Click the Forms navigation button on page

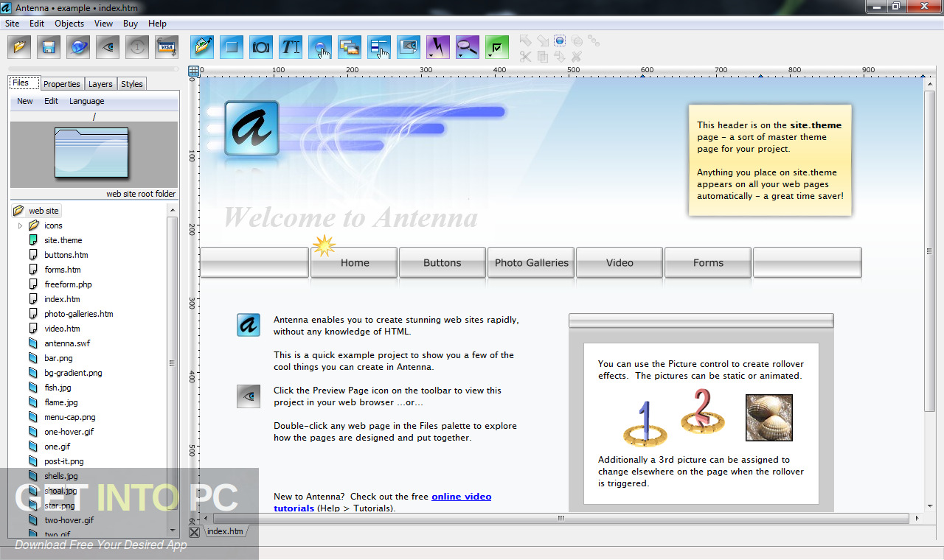[708, 262]
